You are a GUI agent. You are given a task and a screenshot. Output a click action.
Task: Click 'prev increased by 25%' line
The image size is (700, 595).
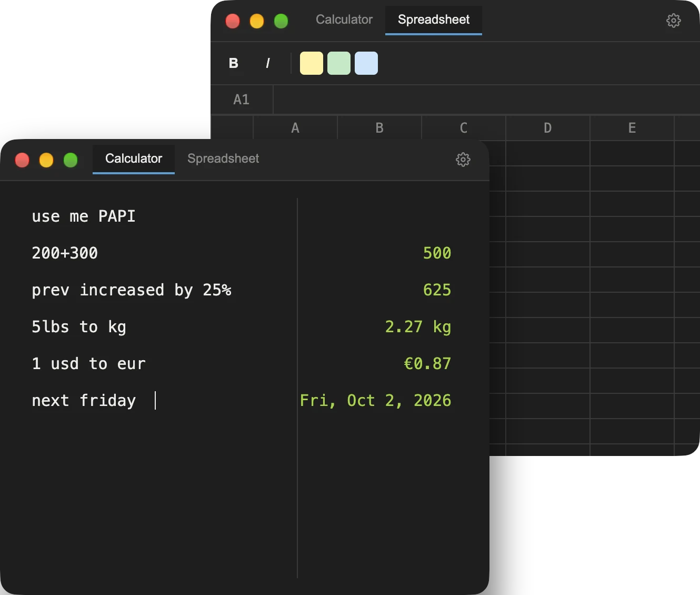(132, 290)
